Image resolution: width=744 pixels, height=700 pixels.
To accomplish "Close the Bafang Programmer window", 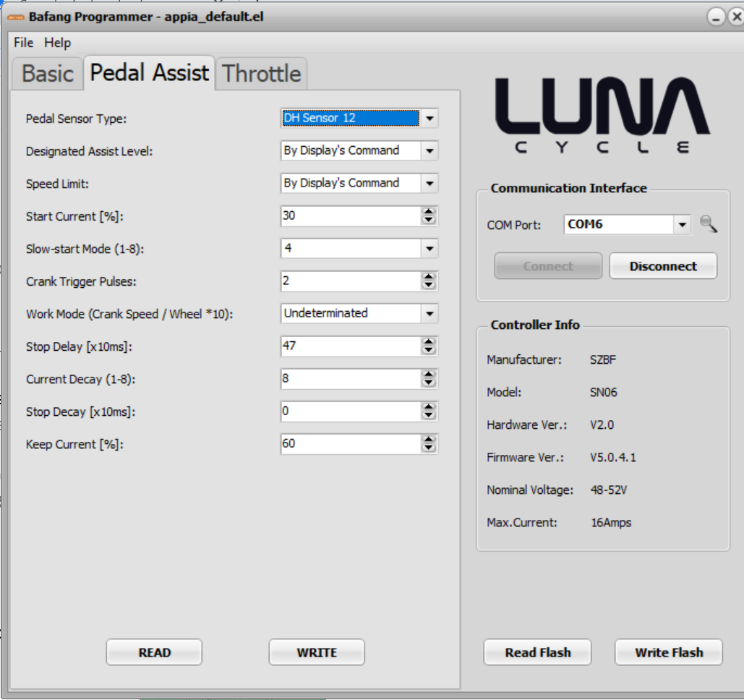I will [x=736, y=17].
